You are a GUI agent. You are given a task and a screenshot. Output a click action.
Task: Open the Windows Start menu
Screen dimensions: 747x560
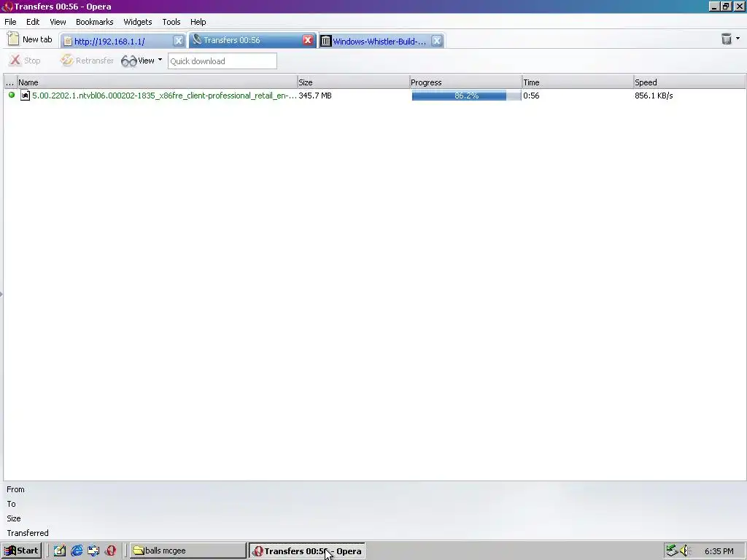coord(21,551)
